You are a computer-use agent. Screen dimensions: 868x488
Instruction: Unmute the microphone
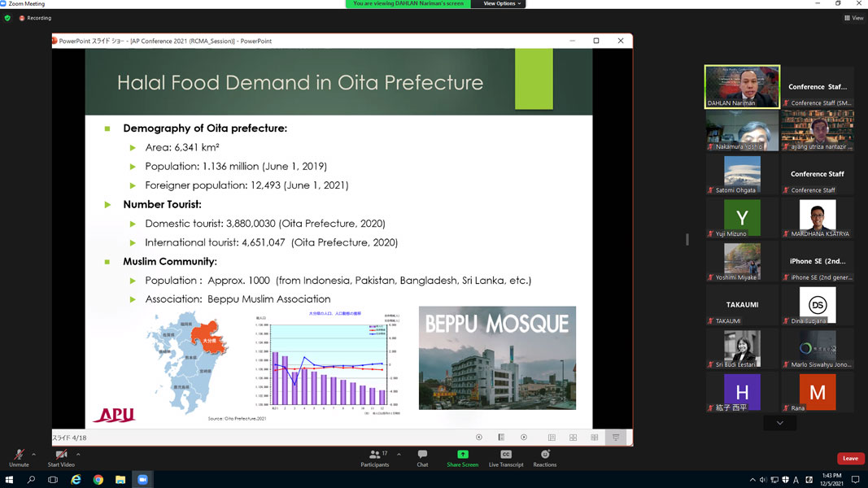coord(19,457)
